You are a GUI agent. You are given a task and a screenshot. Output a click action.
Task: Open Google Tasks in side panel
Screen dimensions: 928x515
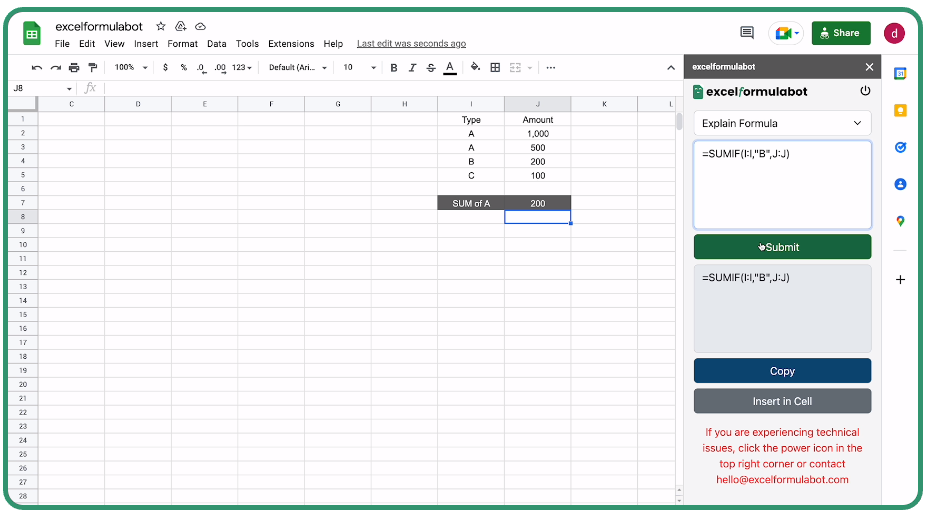[x=900, y=147]
